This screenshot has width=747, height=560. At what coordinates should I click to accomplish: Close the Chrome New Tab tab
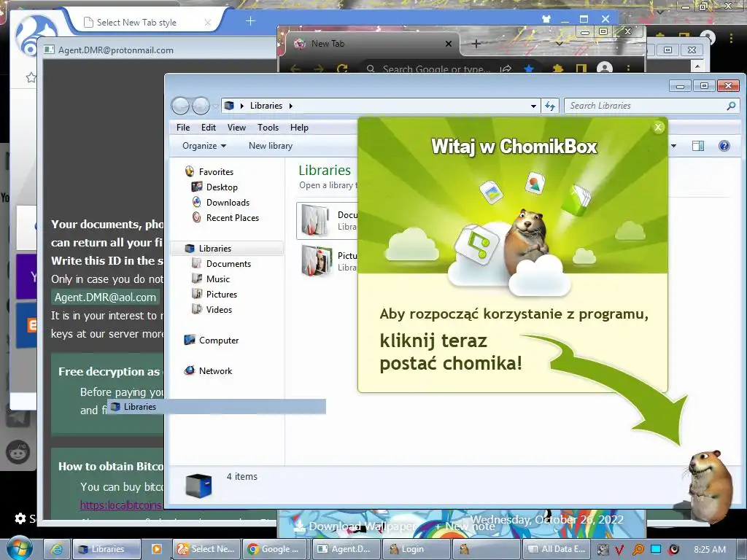pos(449,44)
